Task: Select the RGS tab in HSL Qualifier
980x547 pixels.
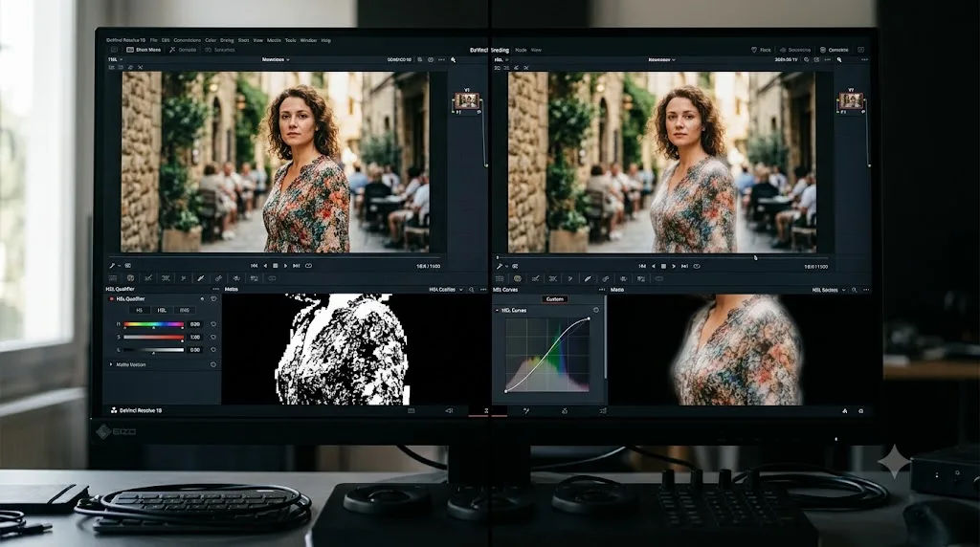Action: (x=185, y=311)
